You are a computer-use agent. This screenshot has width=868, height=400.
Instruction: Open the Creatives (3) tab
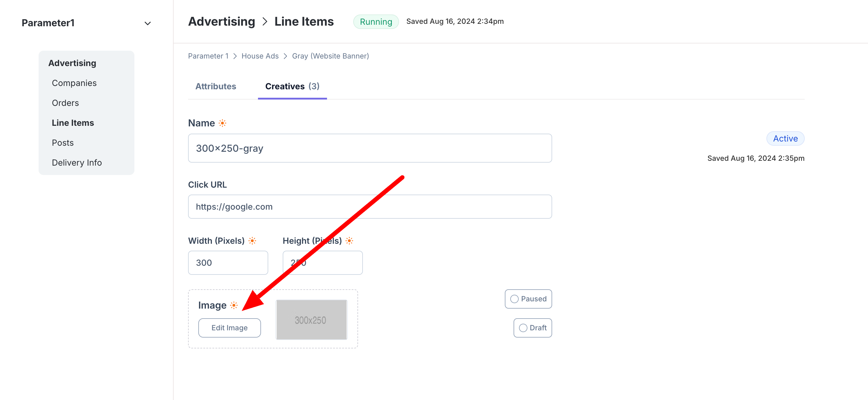tap(292, 86)
